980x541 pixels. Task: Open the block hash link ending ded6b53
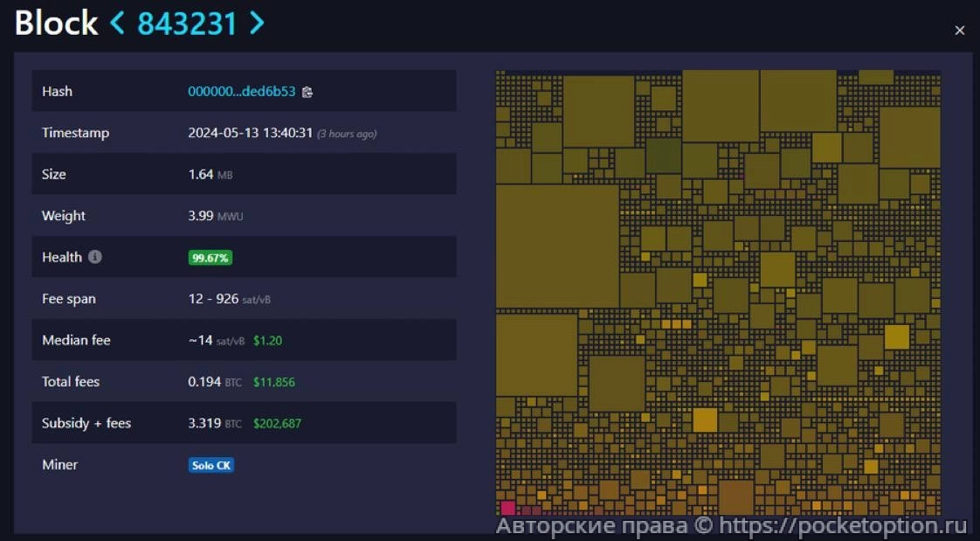click(x=241, y=92)
